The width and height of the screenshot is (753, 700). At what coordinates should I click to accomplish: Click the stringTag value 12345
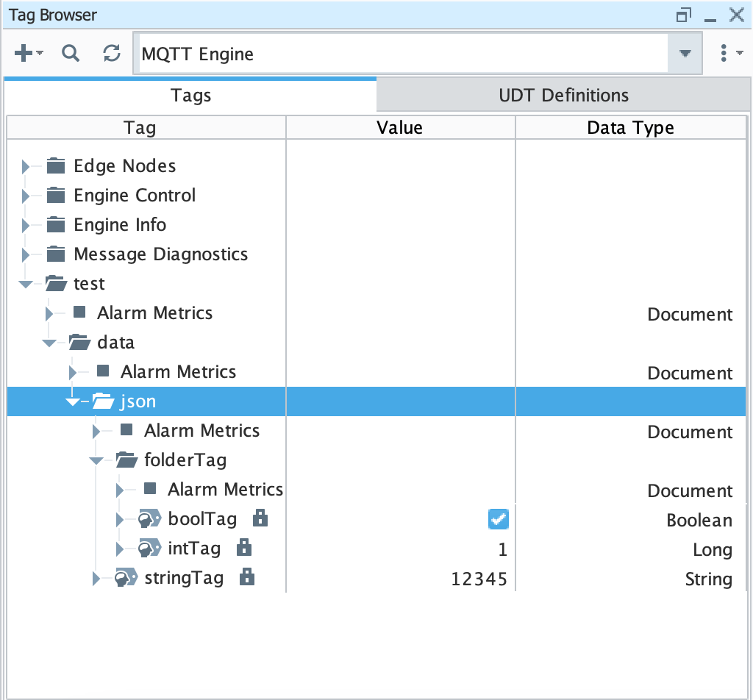479,579
